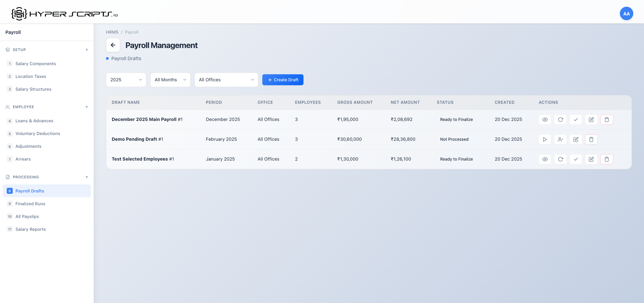View the December 2025 Main Payroll draft

coord(545,120)
